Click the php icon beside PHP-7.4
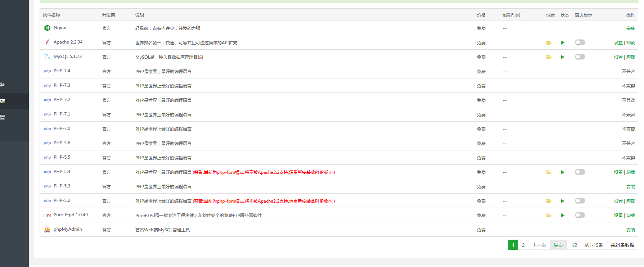644x267 pixels. point(47,71)
